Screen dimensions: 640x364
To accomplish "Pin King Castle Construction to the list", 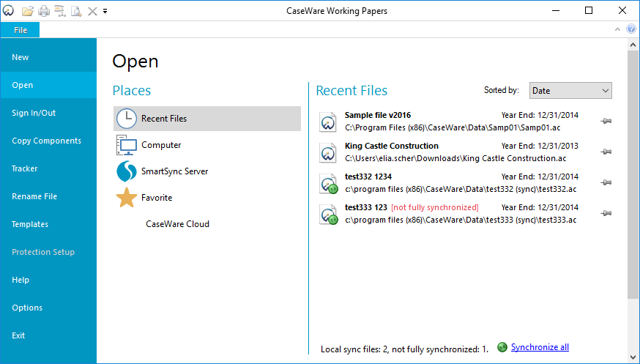I will pyautogui.click(x=606, y=152).
